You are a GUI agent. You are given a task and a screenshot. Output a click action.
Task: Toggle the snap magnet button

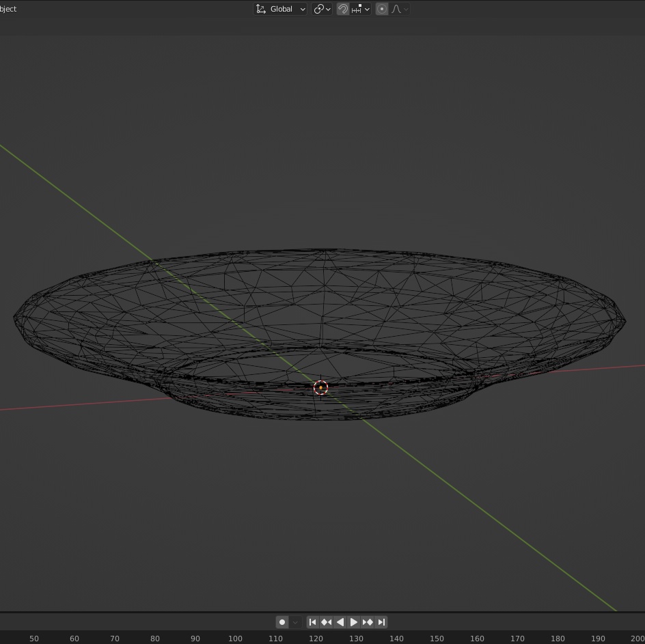(x=343, y=9)
